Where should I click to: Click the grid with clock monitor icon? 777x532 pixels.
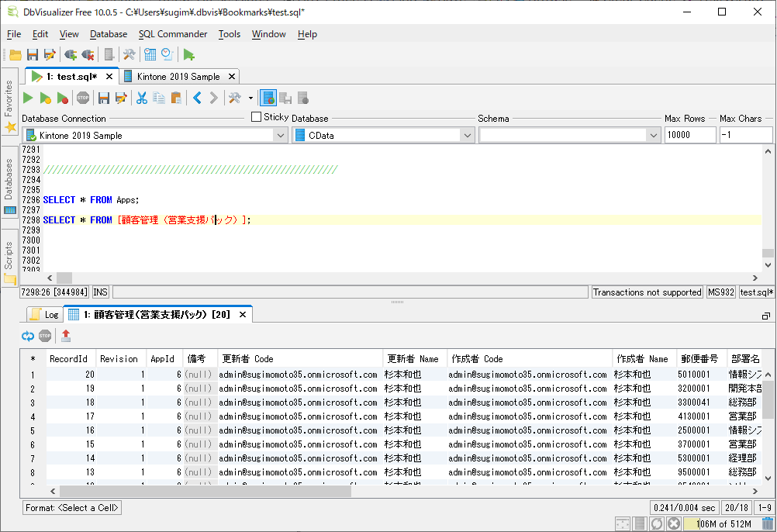pos(150,54)
